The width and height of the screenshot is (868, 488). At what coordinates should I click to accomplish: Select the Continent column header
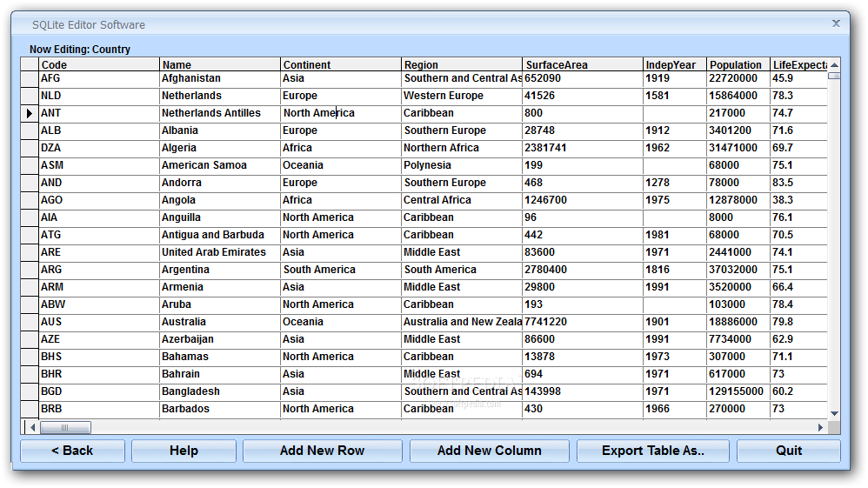340,64
